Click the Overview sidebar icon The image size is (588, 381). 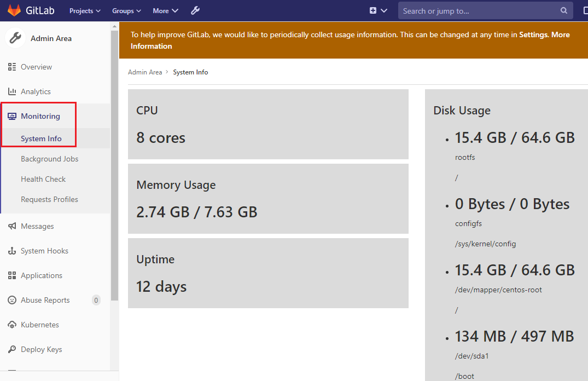tap(12, 67)
